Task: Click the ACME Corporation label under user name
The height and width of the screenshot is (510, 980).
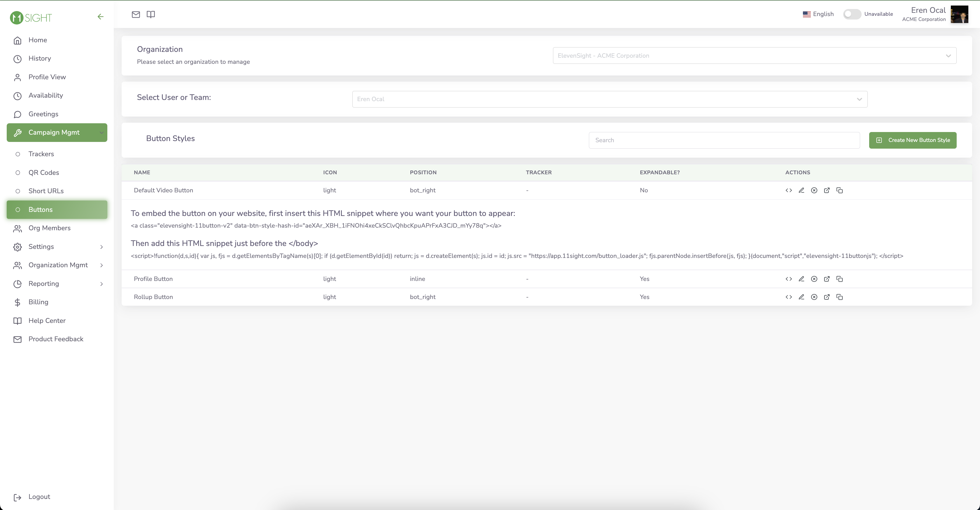Action: (924, 20)
